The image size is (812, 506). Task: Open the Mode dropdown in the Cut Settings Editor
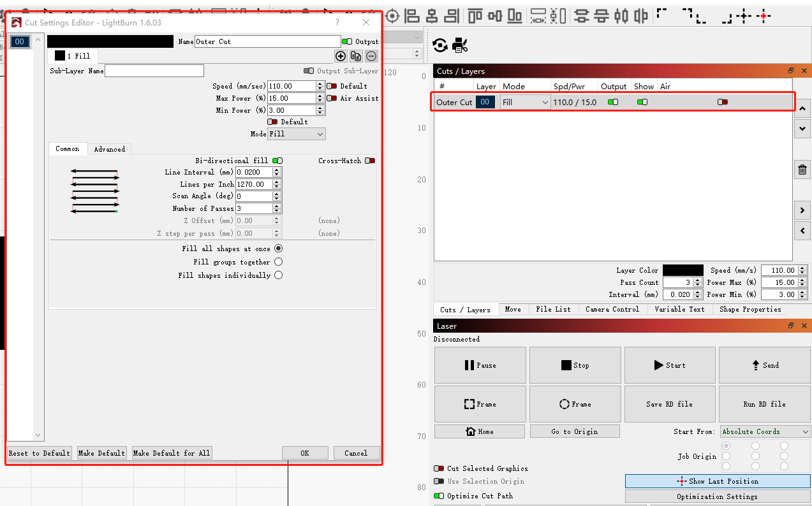297,134
